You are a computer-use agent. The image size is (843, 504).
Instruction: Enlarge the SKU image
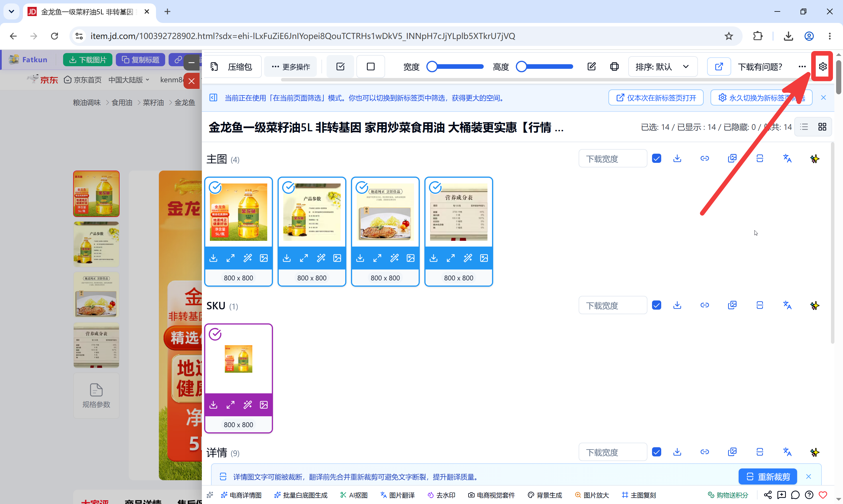click(x=230, y=405)
